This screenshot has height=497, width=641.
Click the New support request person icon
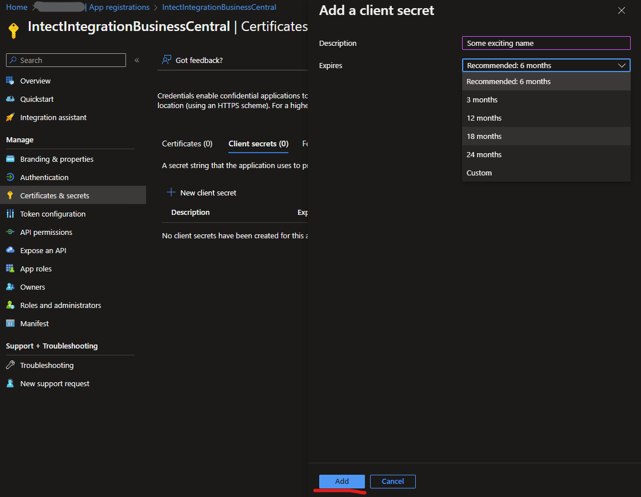(x=10, y=383)
